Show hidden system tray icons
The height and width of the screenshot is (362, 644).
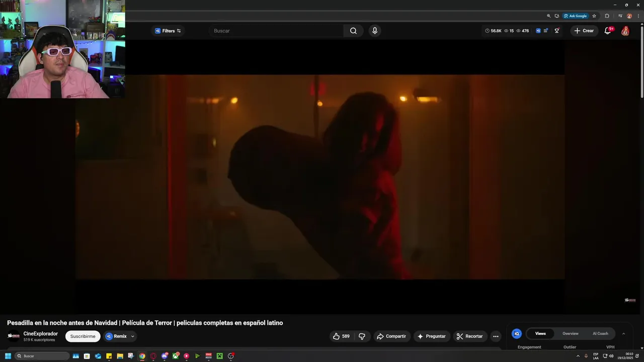(x=578, y=356)
